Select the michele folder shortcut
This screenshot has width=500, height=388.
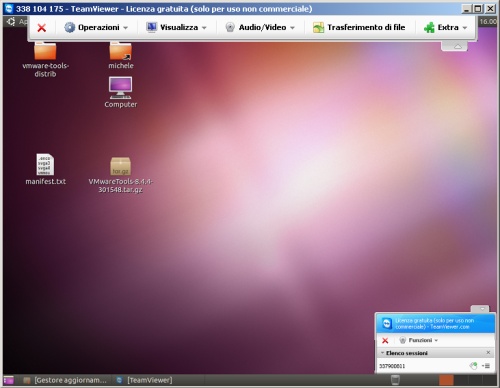[121, 56]
